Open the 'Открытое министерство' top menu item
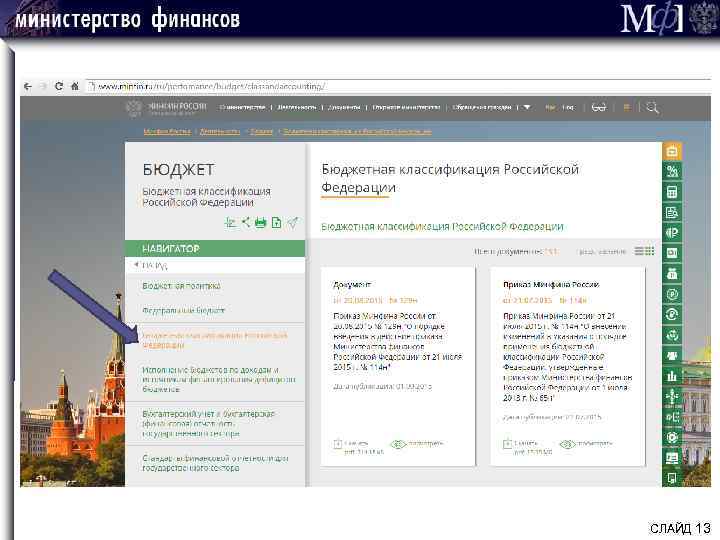720x540 pixels. [x=406, y=107]
